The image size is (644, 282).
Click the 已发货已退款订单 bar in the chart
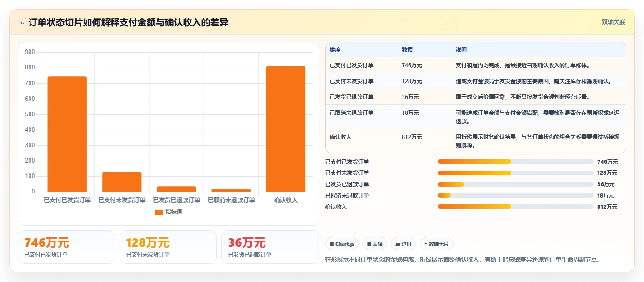click(176, 189)
